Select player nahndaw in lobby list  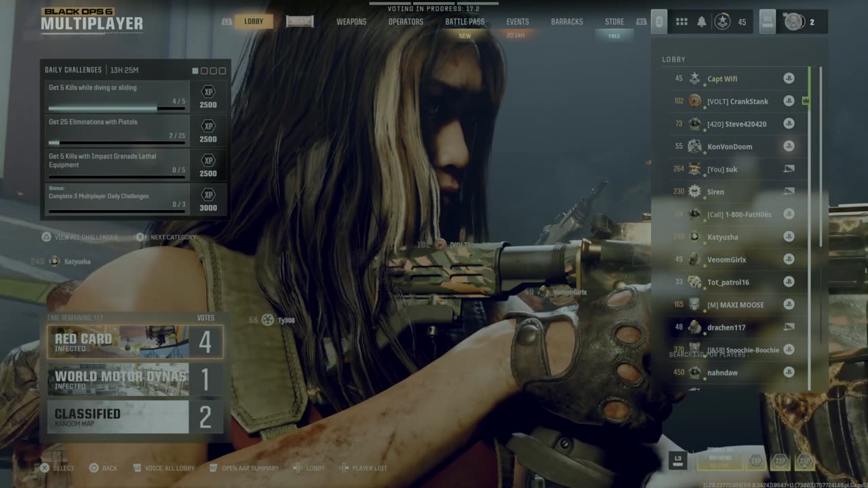tap(736, 372)
